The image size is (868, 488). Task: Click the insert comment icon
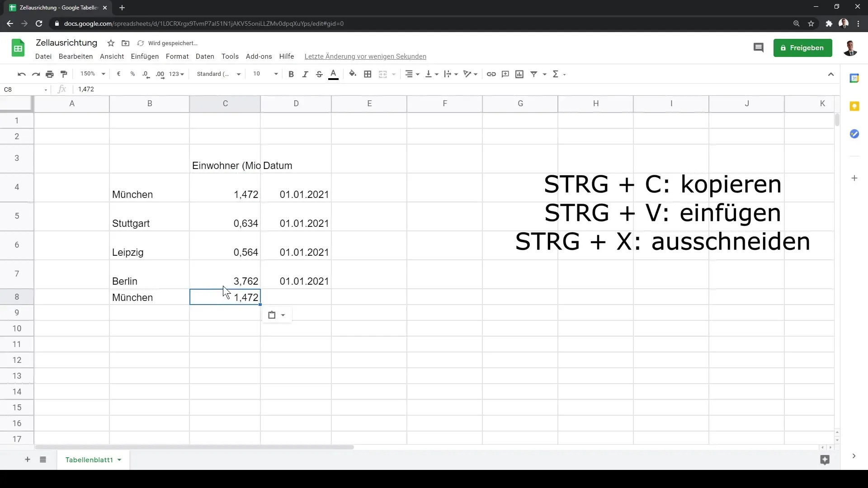[x=505, y=74]
